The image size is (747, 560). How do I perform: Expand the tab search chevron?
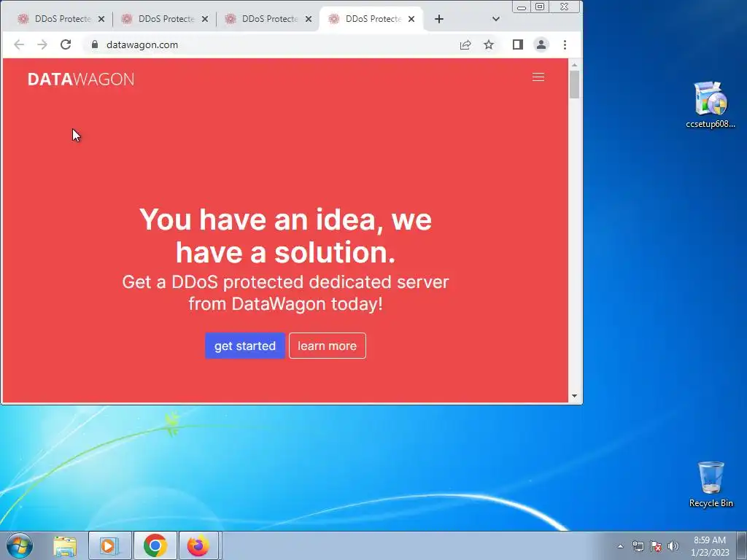click(x=496, y=19)
